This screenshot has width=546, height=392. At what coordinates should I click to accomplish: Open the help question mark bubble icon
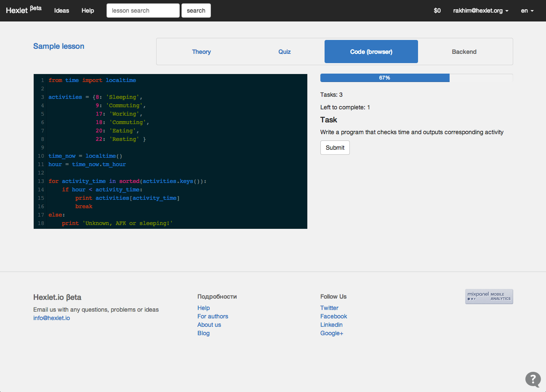pos(533,379)
